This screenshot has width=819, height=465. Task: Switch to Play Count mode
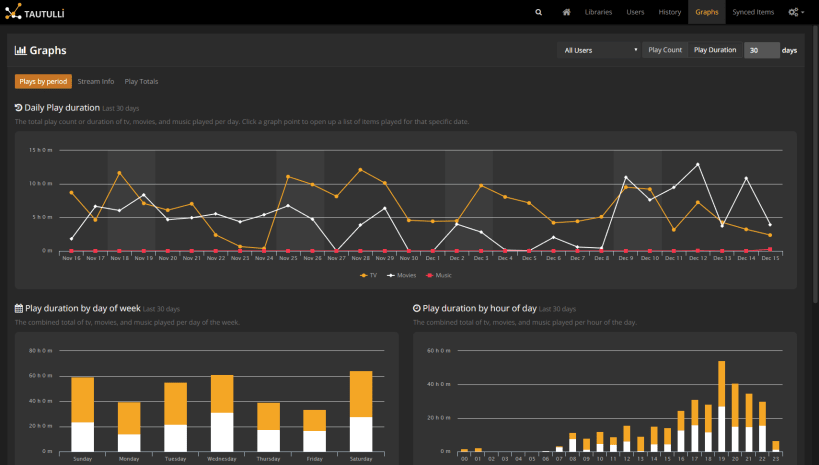click(x=665, y=50)
